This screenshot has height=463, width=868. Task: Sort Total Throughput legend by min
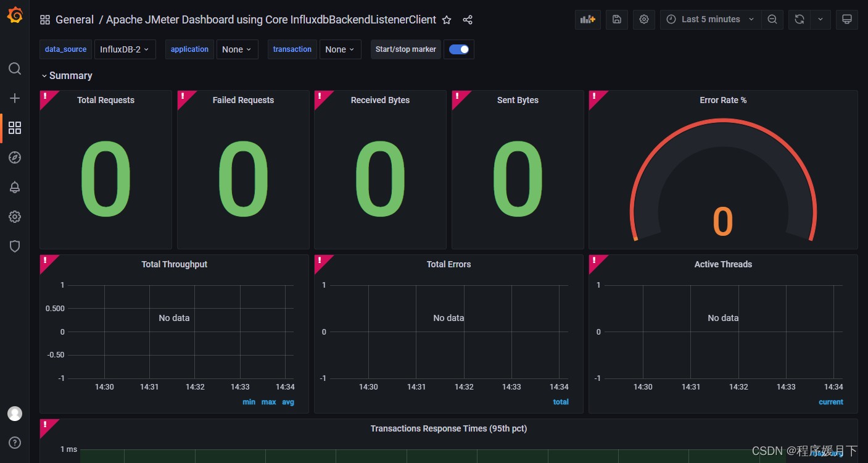(249, 402)
